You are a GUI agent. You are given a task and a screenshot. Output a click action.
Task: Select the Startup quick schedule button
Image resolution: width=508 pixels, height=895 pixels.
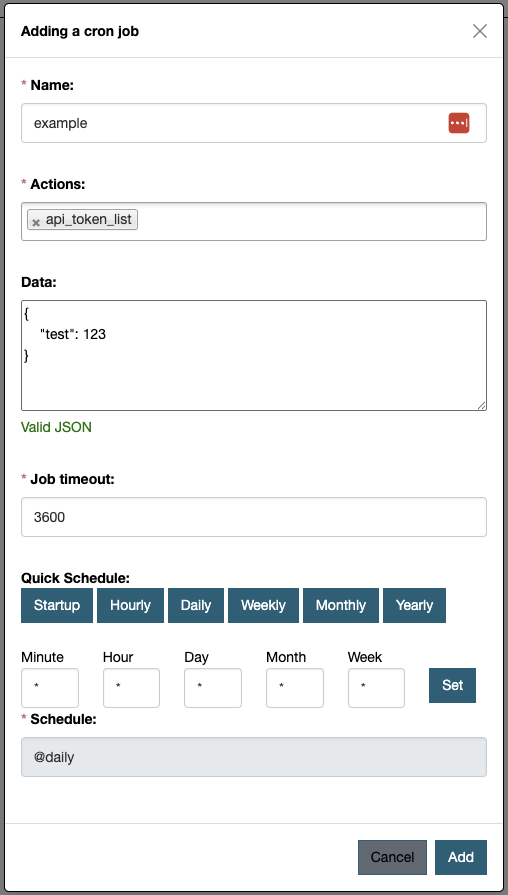click(57, 605)
